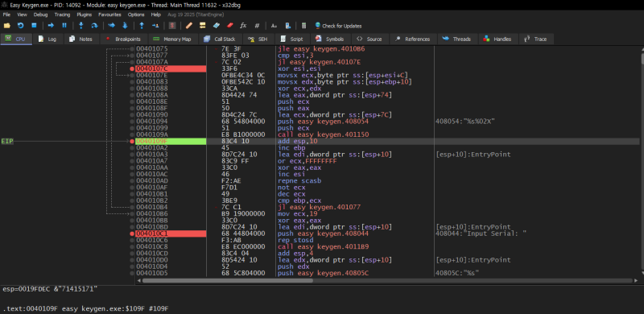The image size is (644, 314).
Task: Show the Comments list icon
Action: coord(203,26)
